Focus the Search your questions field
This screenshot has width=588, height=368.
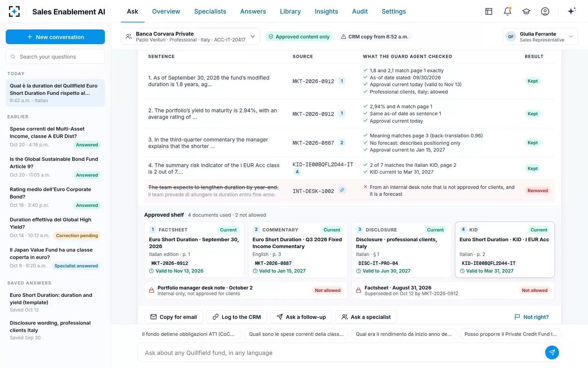pos(55,57)
